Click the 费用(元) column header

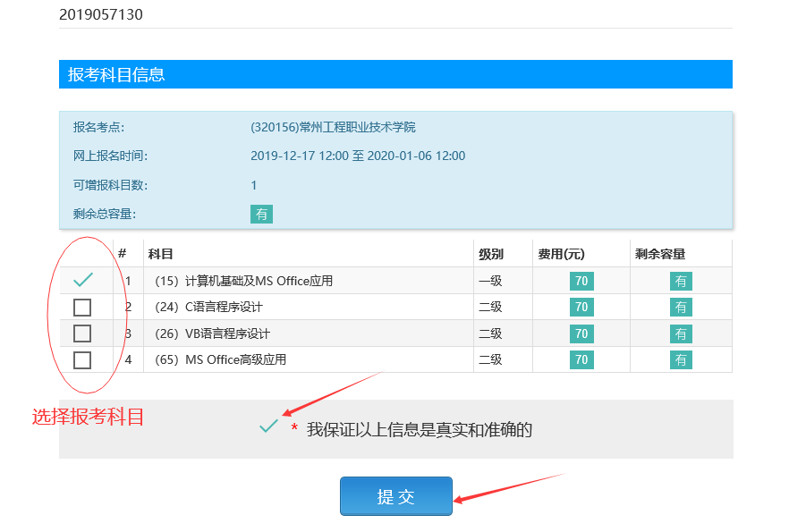561,254
